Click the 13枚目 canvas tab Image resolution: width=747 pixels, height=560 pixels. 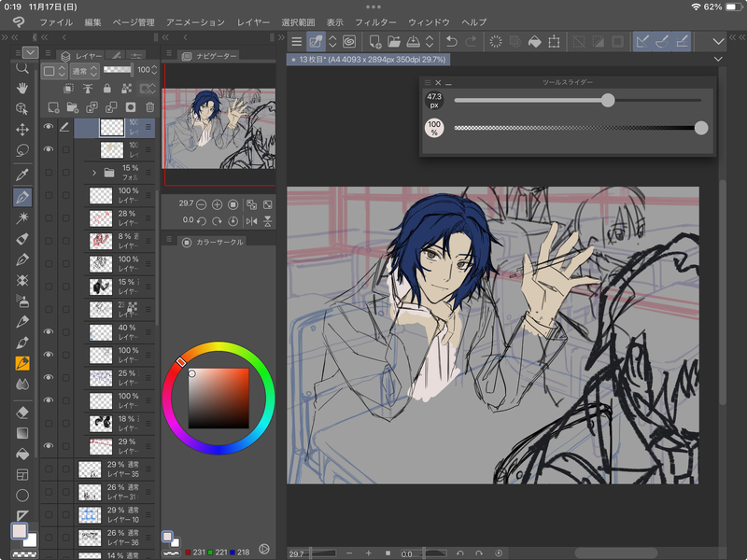pyautogui.click(x=368, y=60)
